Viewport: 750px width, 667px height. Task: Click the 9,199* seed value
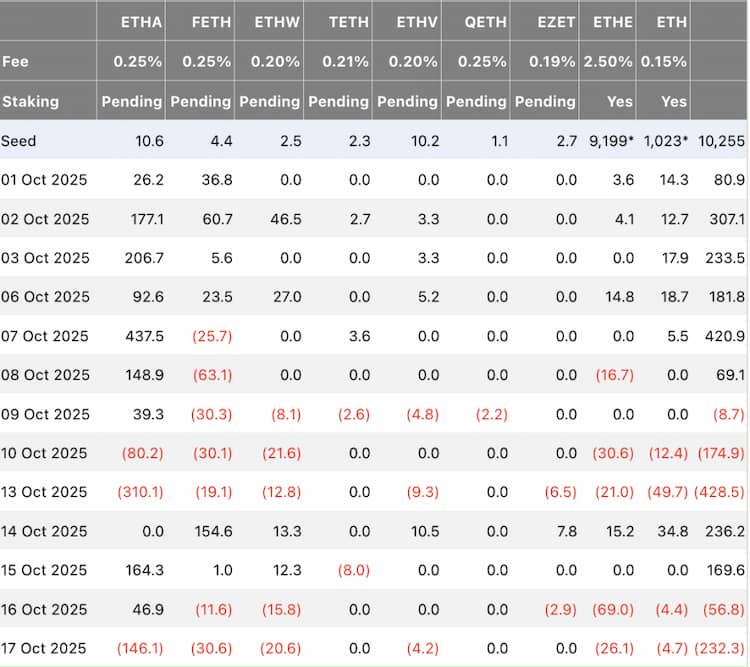[610, 141]
